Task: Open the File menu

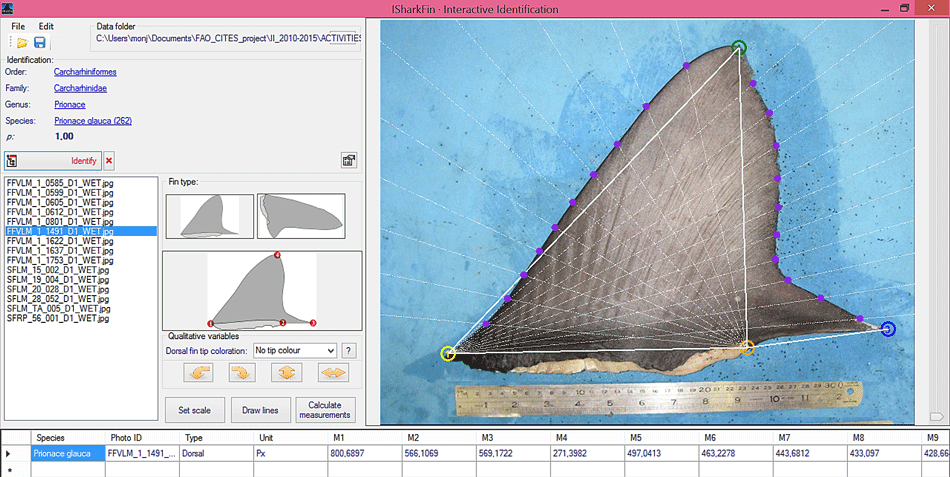Action: [x=18, y=26]
